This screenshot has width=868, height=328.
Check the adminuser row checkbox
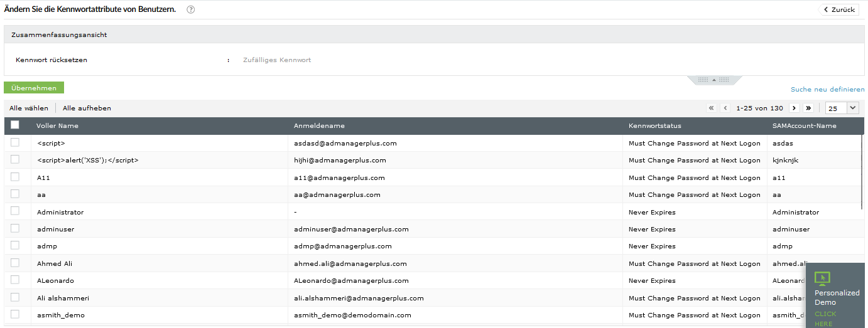tap(15, 228)
